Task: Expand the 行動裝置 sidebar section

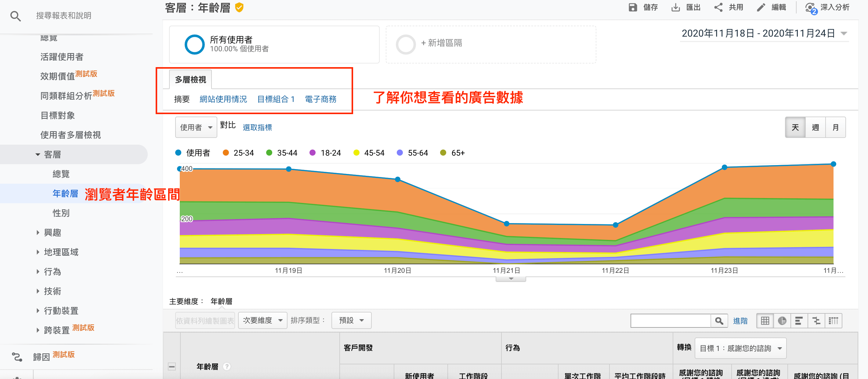Action: pyautogui.click(x=38, y=311)
